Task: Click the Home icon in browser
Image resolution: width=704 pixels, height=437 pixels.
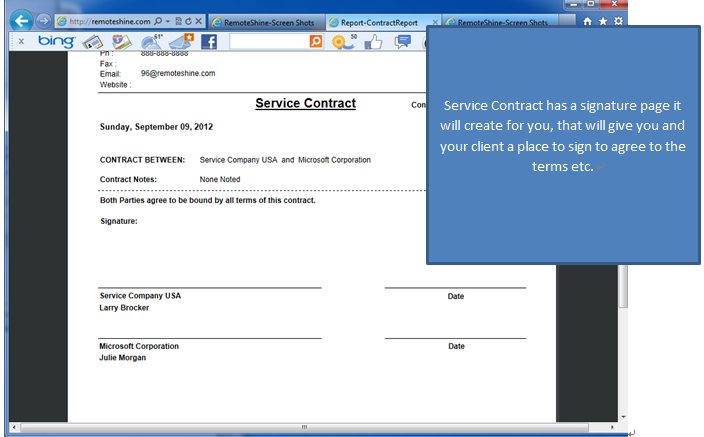Action: 587,21
